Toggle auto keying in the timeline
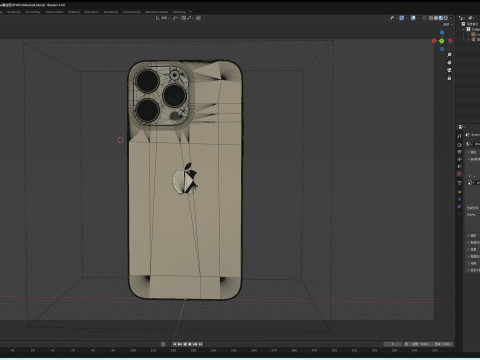The width and height of the screenshot is (480, 360). pos(163,344)
